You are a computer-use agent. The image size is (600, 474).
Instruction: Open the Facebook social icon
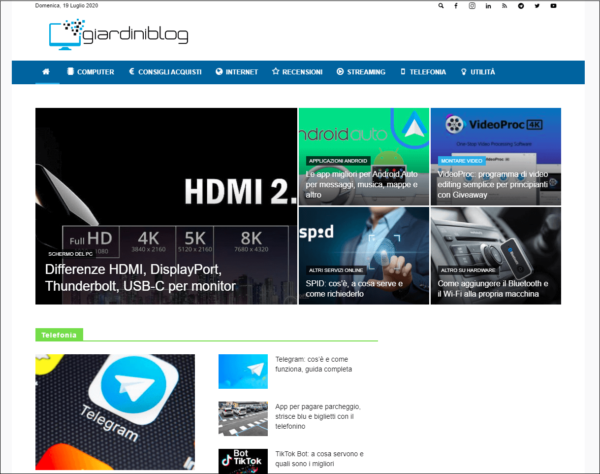[x=456, y=6]
